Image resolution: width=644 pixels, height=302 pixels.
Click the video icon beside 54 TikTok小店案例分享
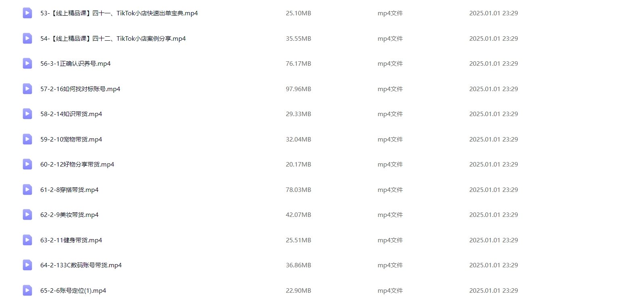pyautogui.click(x=27, y=39)
